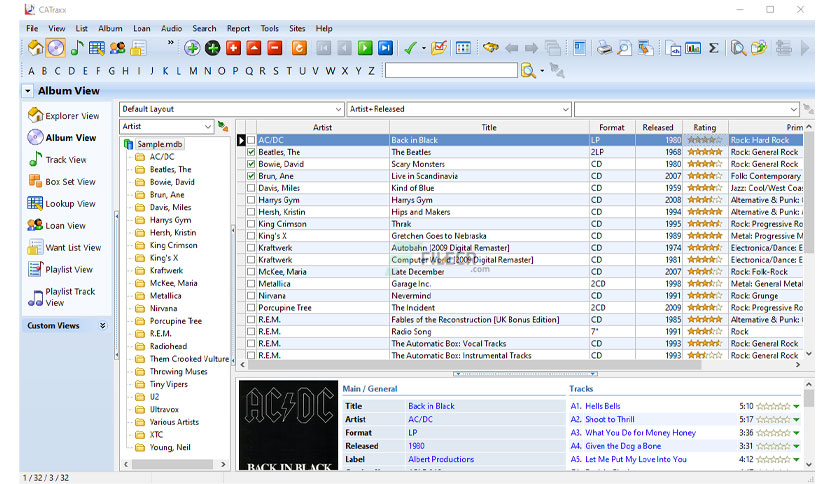Switch to Loan View in sidebar

tap(65, 226)
